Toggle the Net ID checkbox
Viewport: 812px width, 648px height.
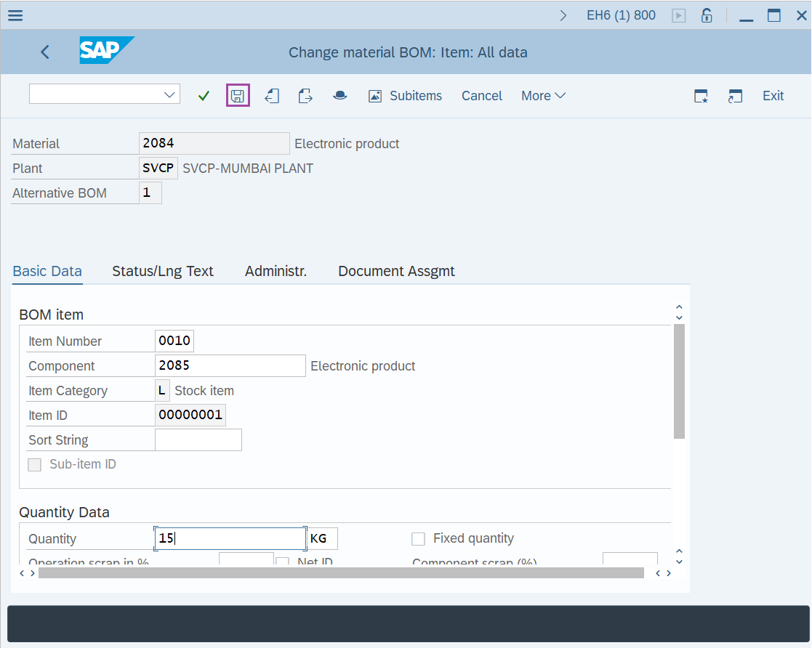tap(283, 562)
